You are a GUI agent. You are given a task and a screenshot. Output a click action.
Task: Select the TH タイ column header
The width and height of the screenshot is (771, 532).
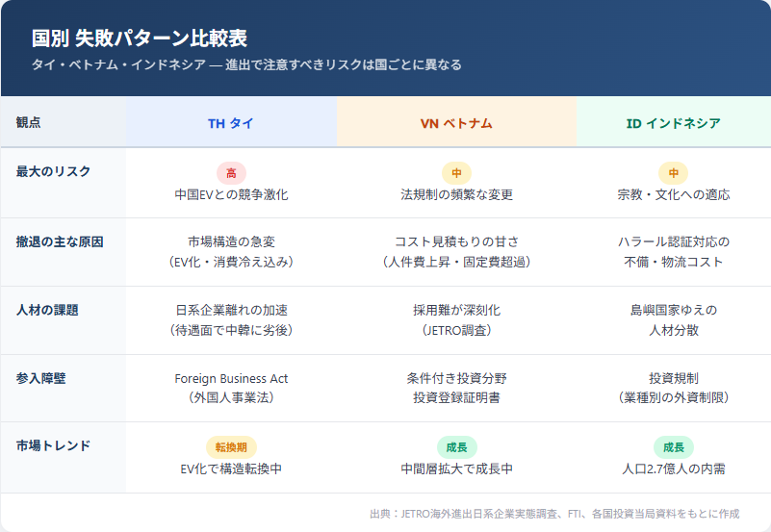tap(231, 123)
